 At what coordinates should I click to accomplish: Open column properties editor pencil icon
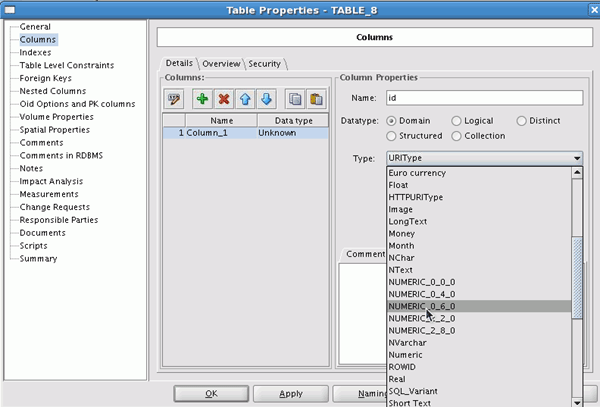(x=174, y=99)
